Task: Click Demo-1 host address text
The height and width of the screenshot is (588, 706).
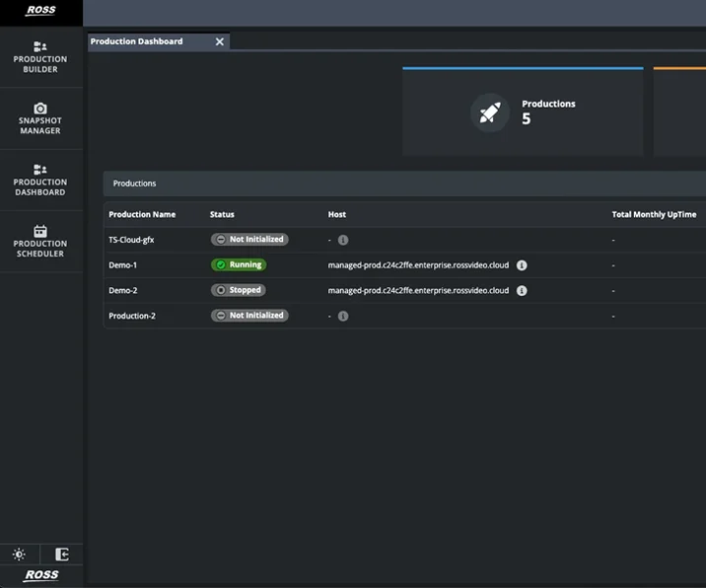Action: tap(418, 265)
